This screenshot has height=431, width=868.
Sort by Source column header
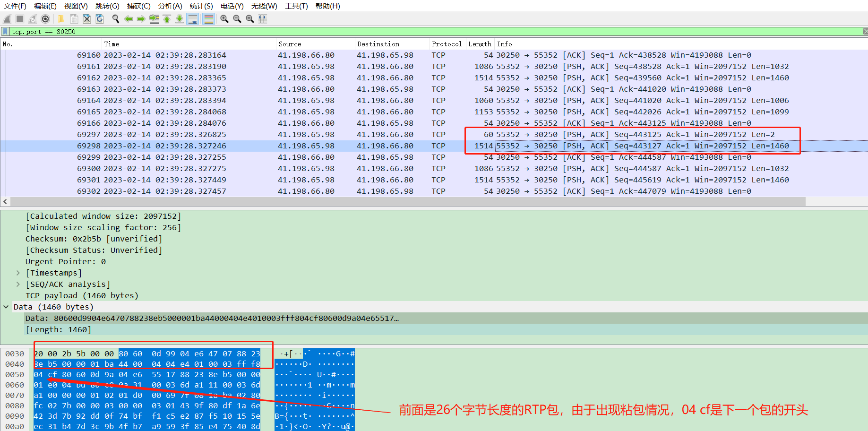pyautogui.click(x=315, y=44)
